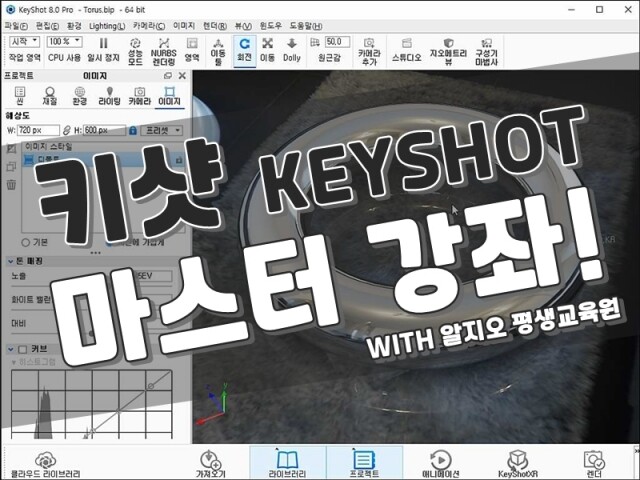Open the KeyShotXR wizard
This screenshot has height=480, width=640.
(518, 463)
